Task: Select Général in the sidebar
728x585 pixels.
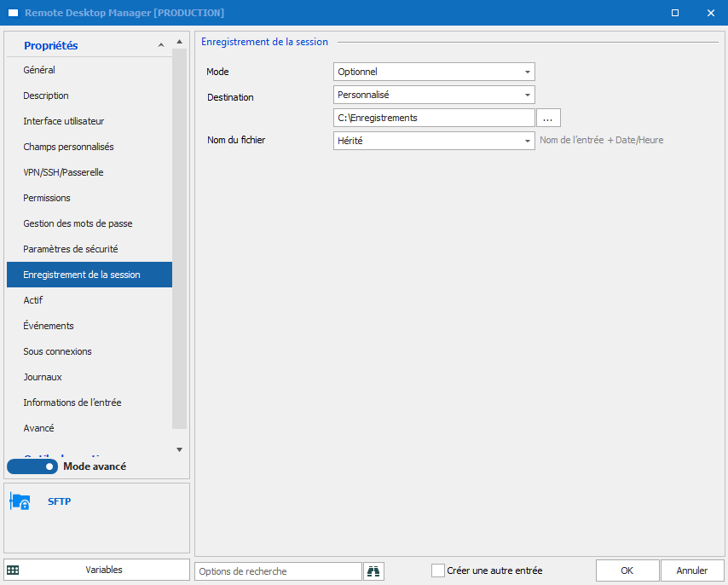Action: 39,70
